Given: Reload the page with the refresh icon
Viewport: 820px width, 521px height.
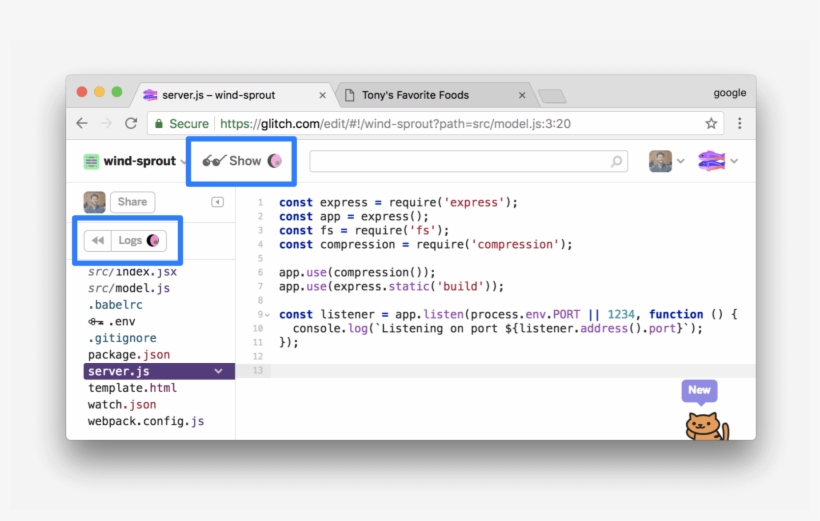Looking at the screenshot, I should [131, 124].
